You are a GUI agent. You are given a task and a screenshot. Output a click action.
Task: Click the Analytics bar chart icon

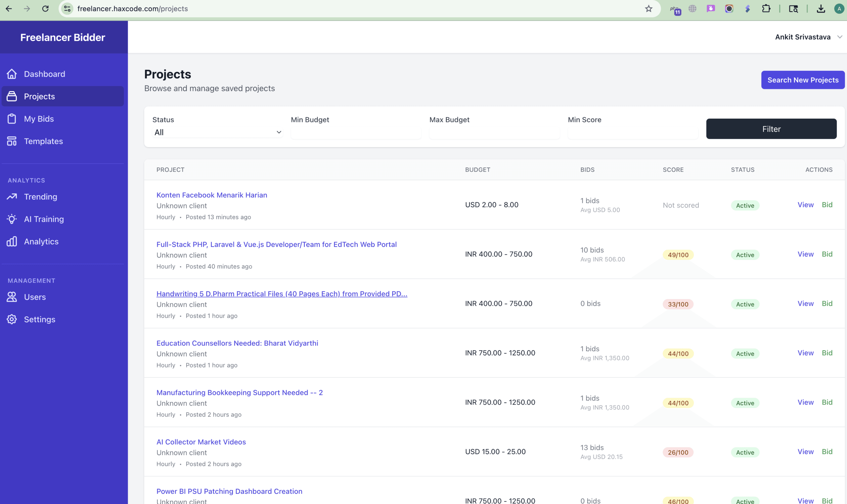12,241
